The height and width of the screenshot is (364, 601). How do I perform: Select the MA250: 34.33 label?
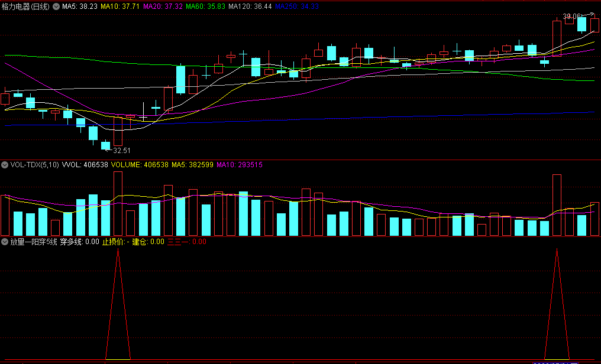click(x=297, y=6)
